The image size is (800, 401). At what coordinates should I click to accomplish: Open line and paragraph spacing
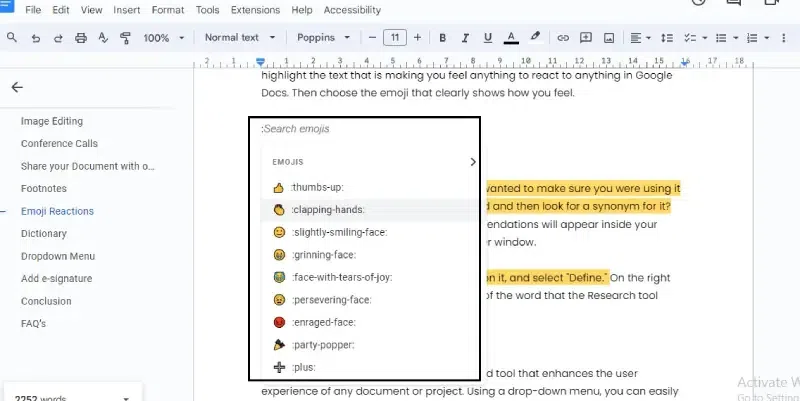pyautogui.click(x=666, y=38)
